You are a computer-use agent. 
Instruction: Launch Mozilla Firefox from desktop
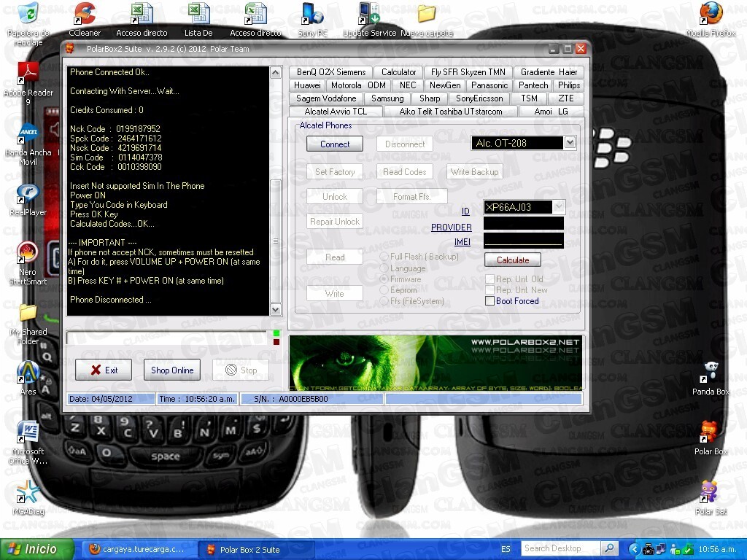tap(711, 19)
